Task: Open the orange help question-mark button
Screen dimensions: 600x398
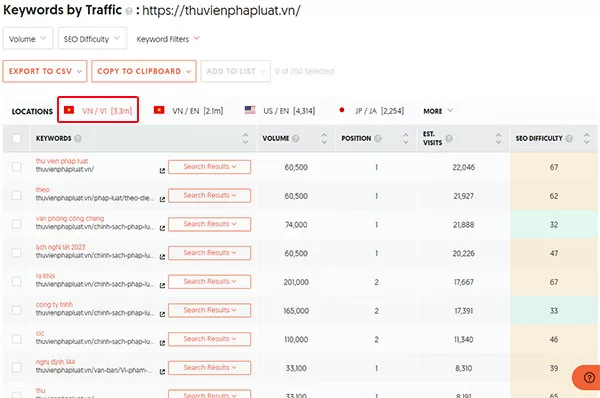Action: tap(589, 378)
